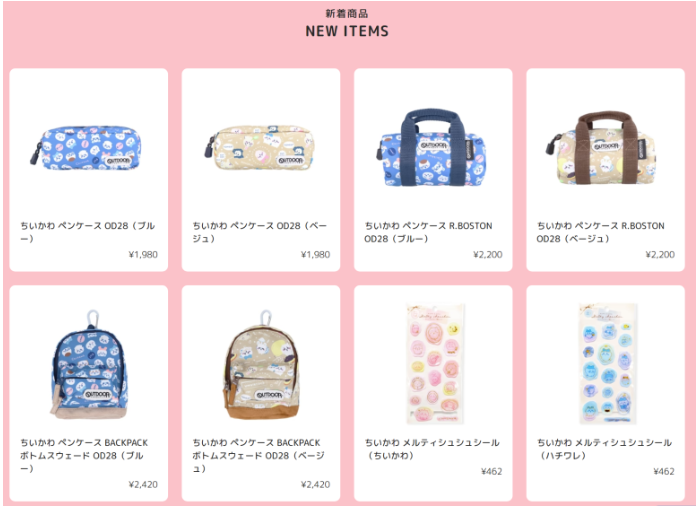This screenshot has width=698, height=511.
Task: Select title ペンケース R.BOSTON OD28（ベージュ）
Action: pyautogui.click(x=601, y=232)
